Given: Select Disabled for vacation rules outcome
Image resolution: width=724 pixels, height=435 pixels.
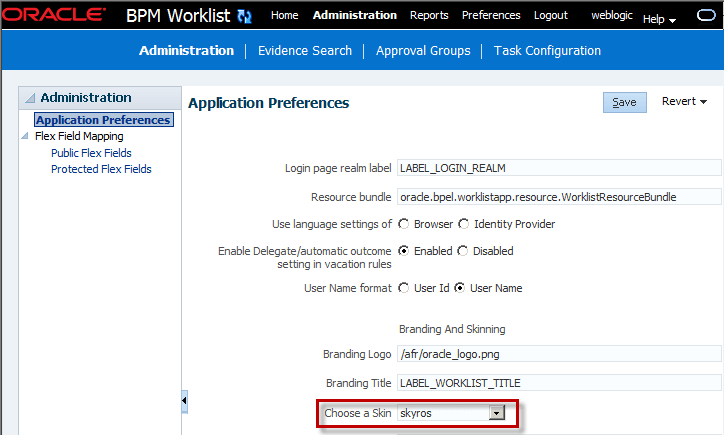Looking at the screenshot, I should pyautogui.click(x=463, y=251).
